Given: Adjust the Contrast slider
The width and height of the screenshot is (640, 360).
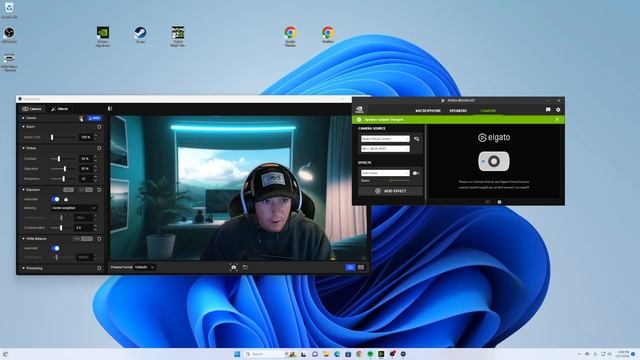Looking at the screenshot, I should click(x=63, y=158).
